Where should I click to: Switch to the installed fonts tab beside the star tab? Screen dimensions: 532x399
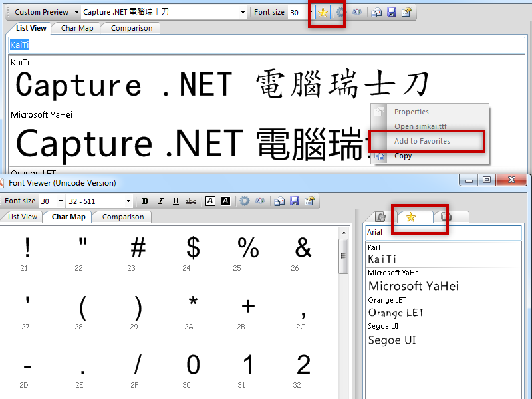pos(380,217)
